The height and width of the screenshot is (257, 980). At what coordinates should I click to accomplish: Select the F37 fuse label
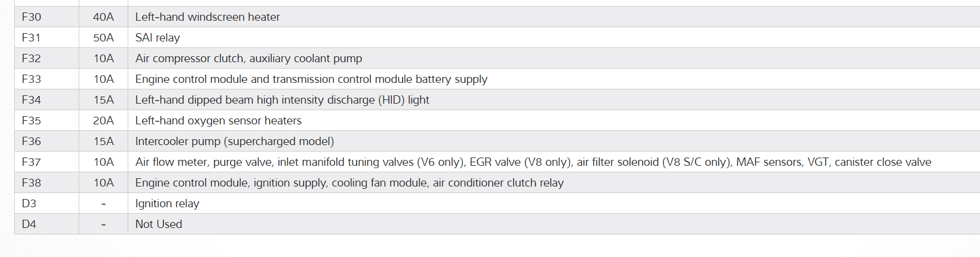coord(31,162)
